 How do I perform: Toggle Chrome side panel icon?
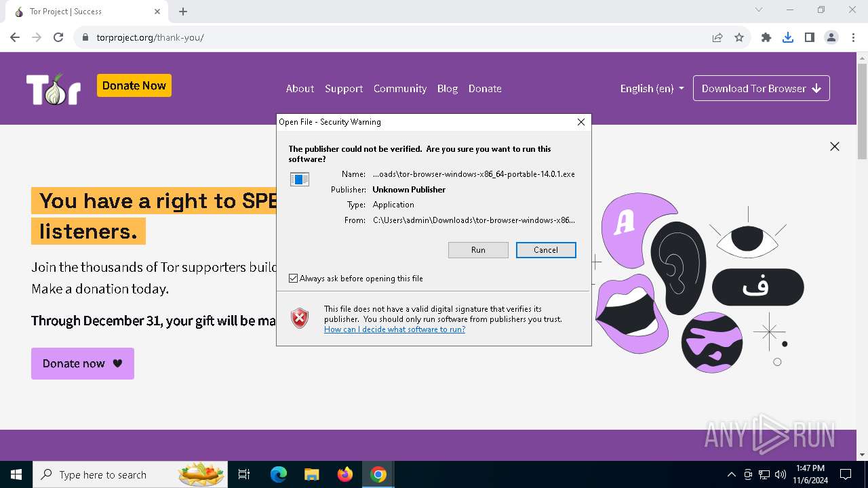point(810,37)
